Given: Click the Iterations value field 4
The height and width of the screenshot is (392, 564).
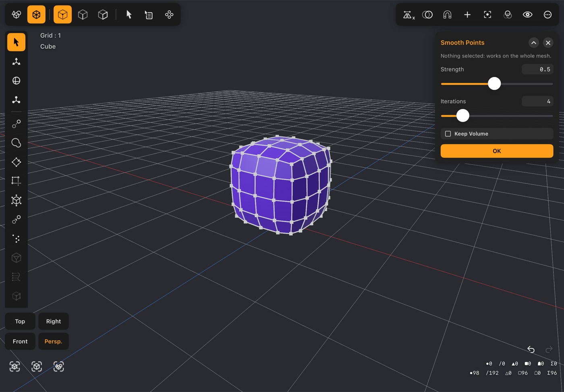Looking at the screenshot, I should point(537,101).
